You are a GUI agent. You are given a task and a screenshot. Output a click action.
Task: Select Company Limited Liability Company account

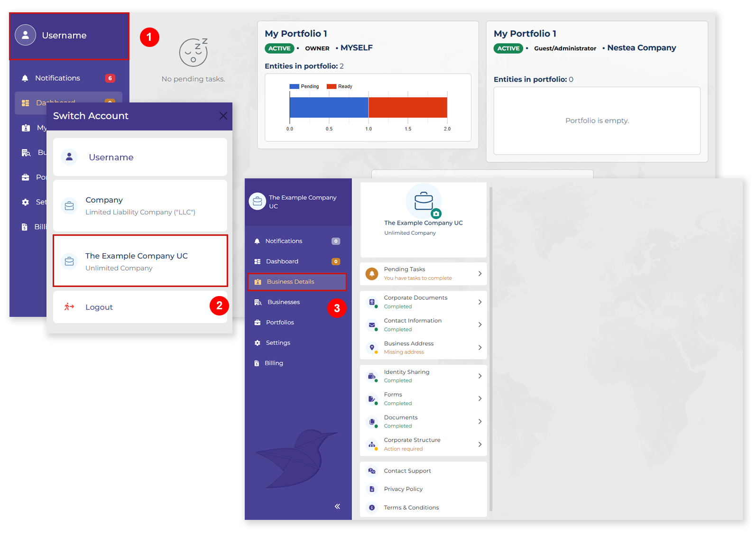coord(140,205)
